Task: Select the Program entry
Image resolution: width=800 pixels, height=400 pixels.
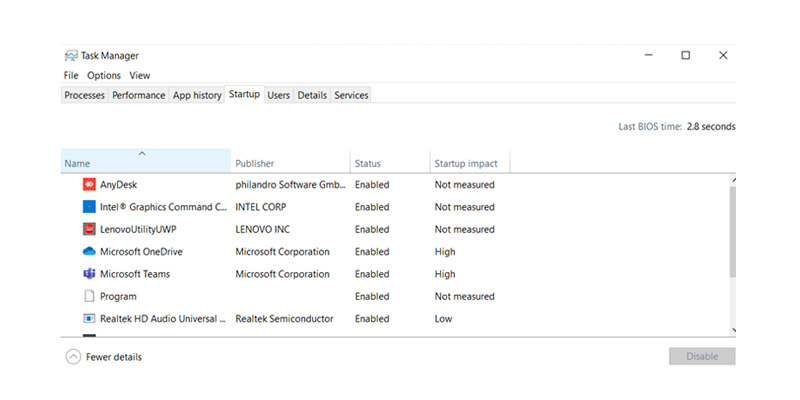Action: tap(118, 296)
